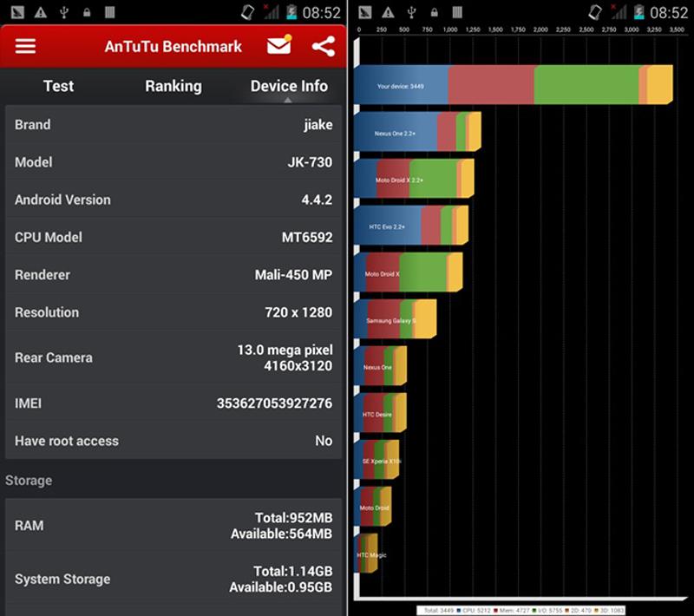Tap the USB icon on the Quadrant chart screen
Screen dimensions: 694x616
(411, 12)
